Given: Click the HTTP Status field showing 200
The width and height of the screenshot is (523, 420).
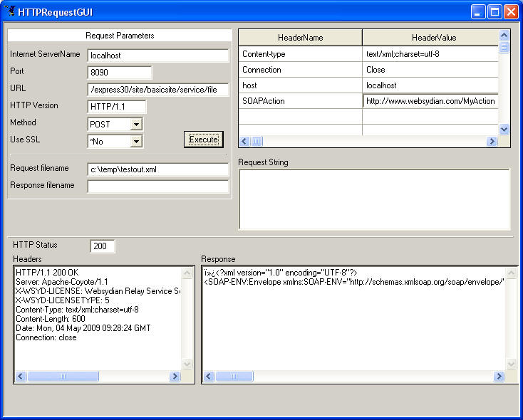Looking at the screenshot, I should (103, 246).
